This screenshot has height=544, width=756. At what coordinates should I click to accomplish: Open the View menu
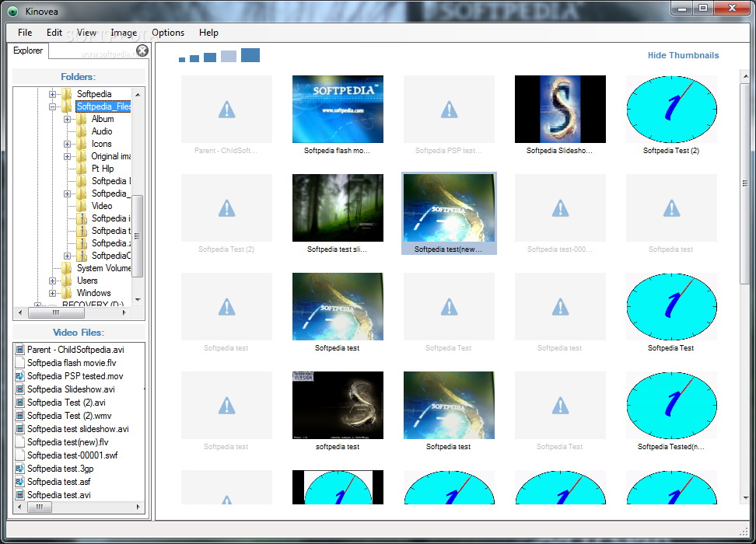coord(87,33)
